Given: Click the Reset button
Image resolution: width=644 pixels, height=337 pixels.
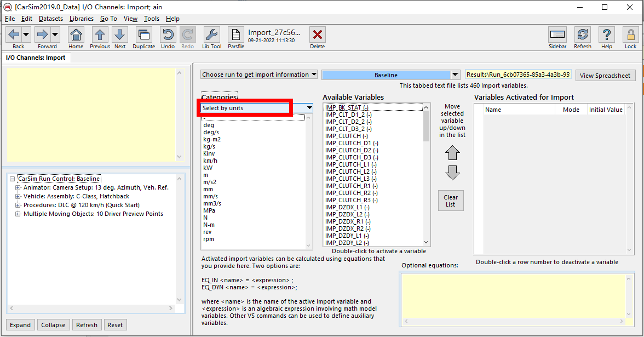Looking at the screenshot, I should 115,324.
